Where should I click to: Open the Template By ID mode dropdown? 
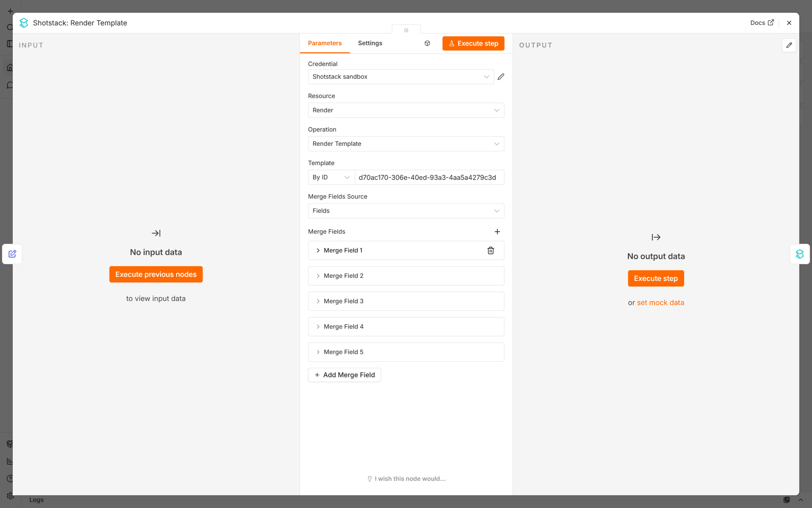coord(331,177)
